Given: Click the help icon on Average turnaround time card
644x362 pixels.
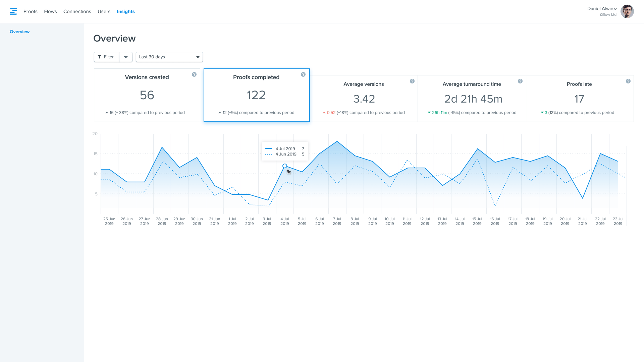Looking at the screenshot, I should point(520,81).
